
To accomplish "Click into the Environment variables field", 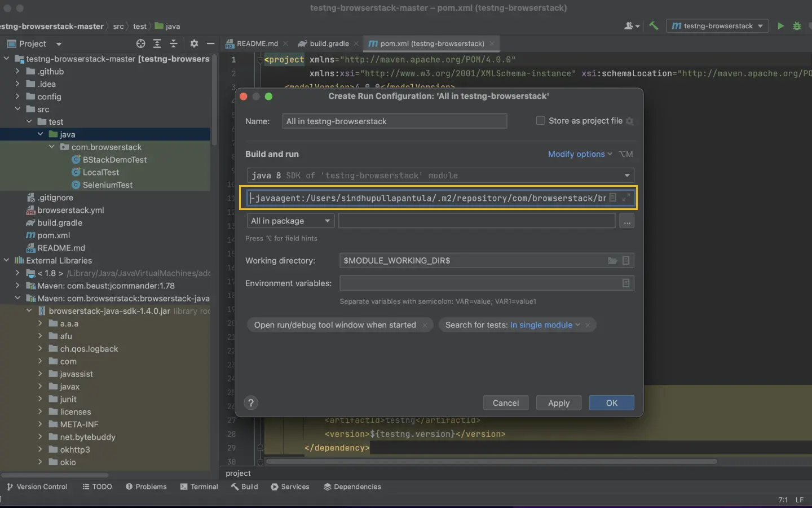I will pyautogui.click(x=479, y=283).
